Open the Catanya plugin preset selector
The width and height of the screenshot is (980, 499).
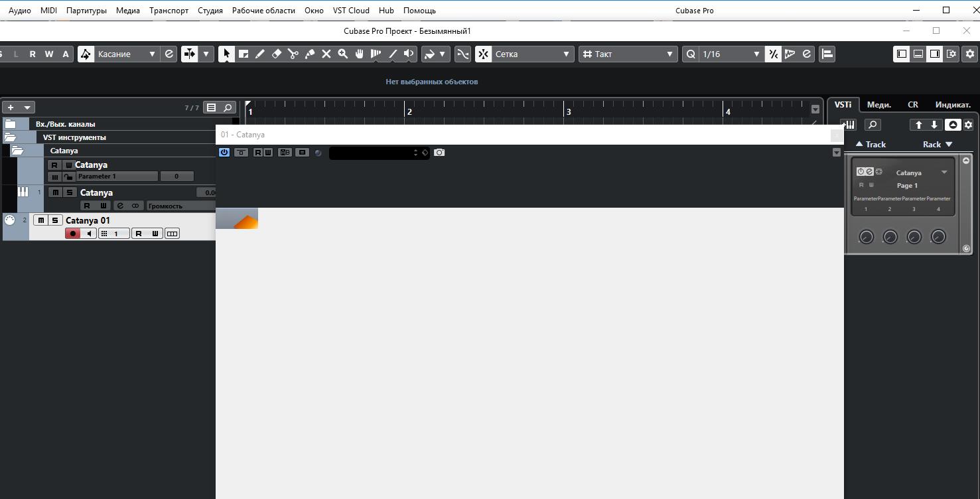point(379,153)
